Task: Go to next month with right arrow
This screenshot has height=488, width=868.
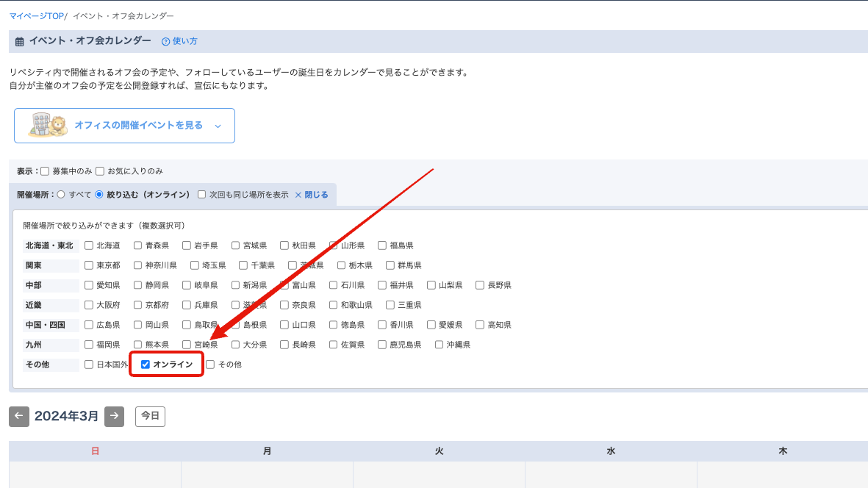Action: coord(114,416)
